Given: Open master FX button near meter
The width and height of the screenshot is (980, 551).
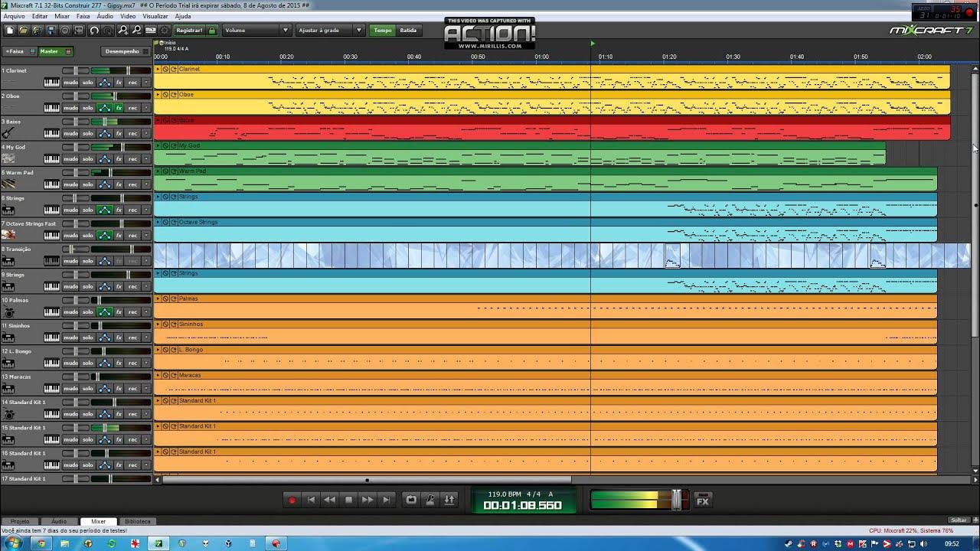Looking at the screenshot, I should pos(703,500).
